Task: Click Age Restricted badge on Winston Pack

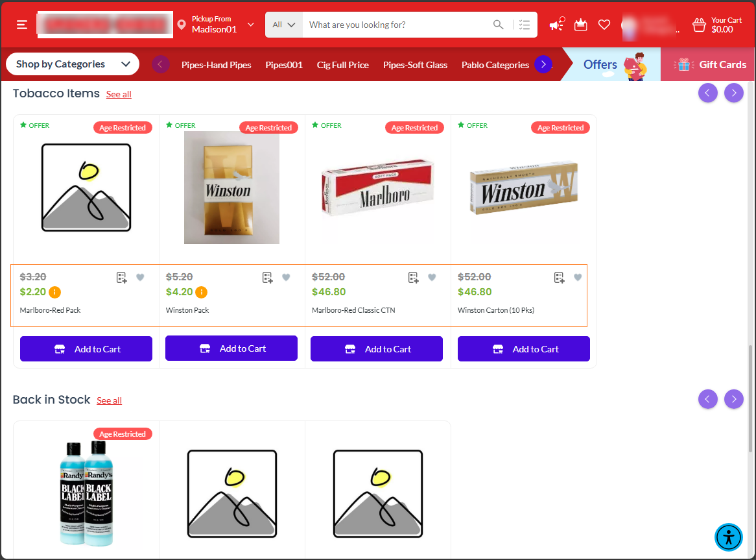Action: click(268, 128)
